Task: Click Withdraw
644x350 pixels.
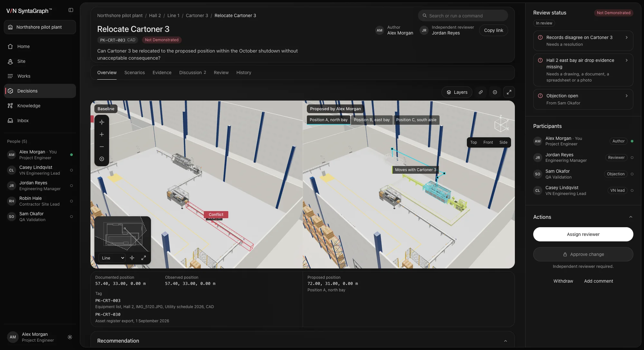Action: tap(563, 281)
